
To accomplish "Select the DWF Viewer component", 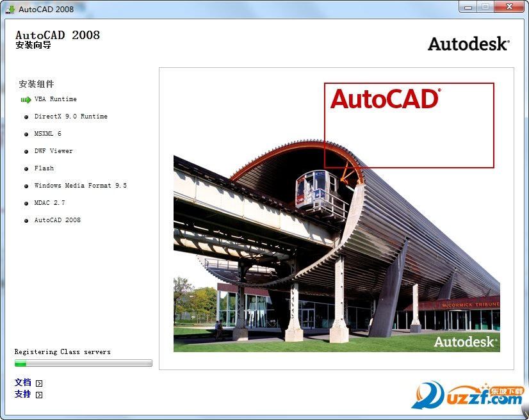I will (53, 151).
